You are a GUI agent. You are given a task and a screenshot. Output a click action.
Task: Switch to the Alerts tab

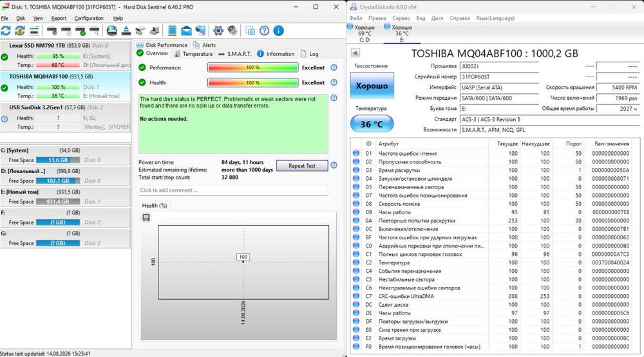pos(205,45)
